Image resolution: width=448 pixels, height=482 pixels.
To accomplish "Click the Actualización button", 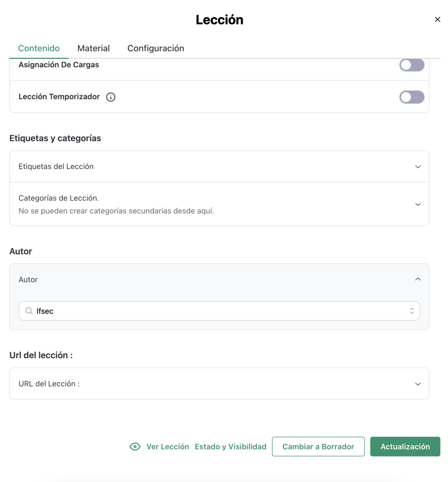I will (405, 447).
